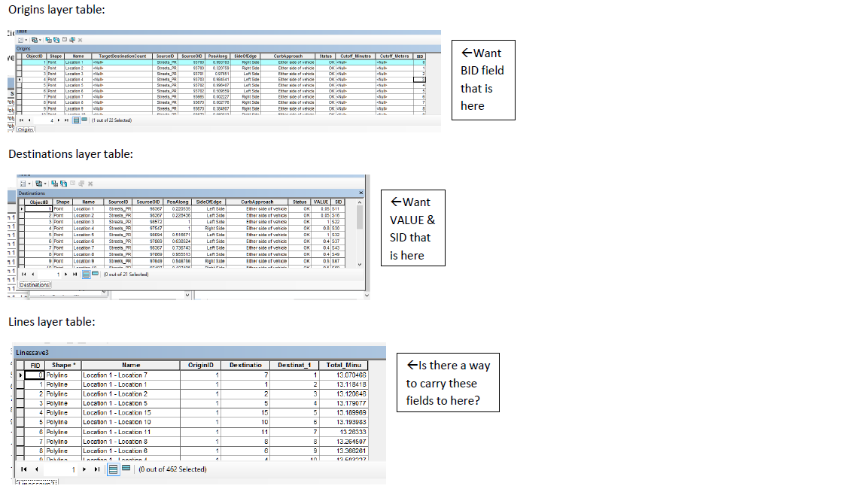867x504 pixels.
Task: Close the Destinations table with its X
Action: [361, 193]
